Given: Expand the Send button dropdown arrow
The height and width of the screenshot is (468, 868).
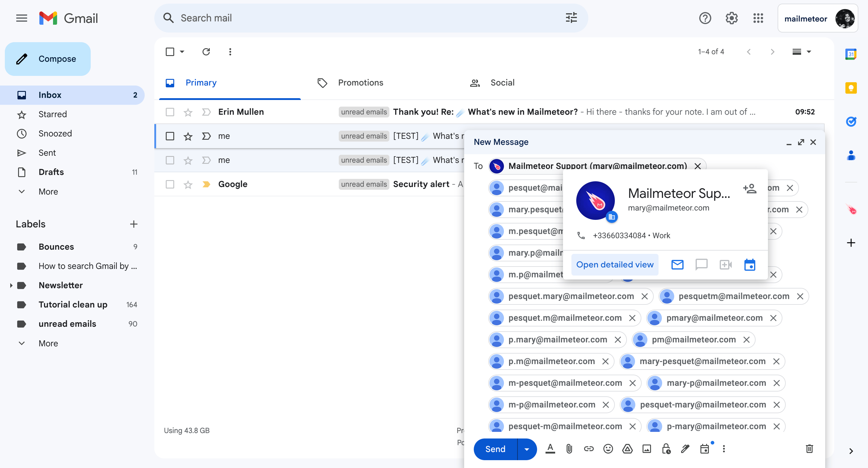Looking at the screenshot, I should [525, 450].
